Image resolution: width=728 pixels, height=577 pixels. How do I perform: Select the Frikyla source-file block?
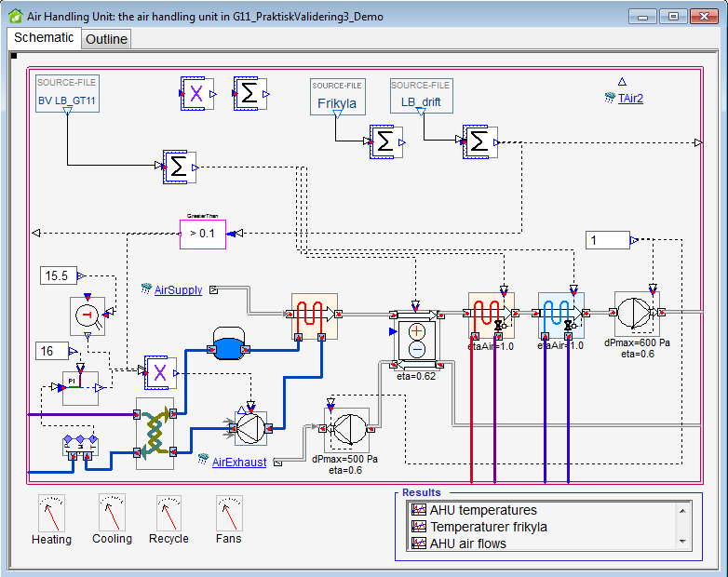pyautogui.click(x=338, y=97)
